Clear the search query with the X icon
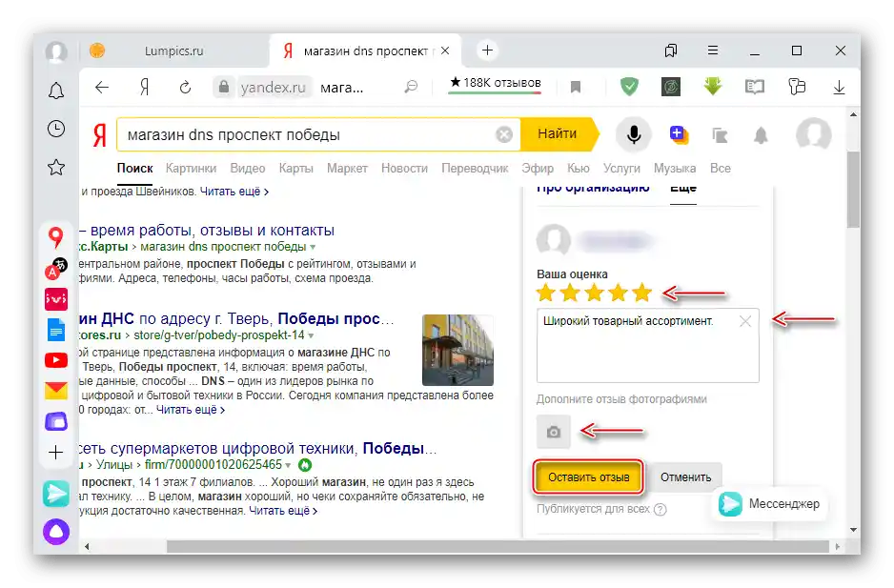894x588 pixels. [504, 133]
